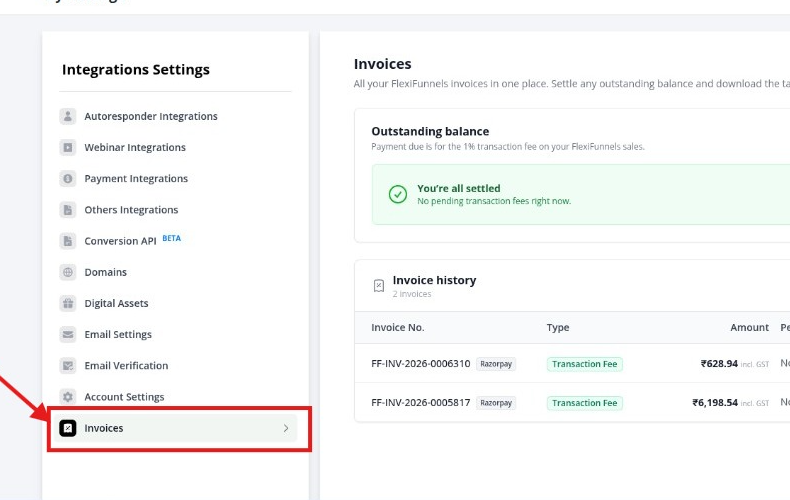
Task: Click the Autoresponder Integrations person icon
Action: (68, 116)
